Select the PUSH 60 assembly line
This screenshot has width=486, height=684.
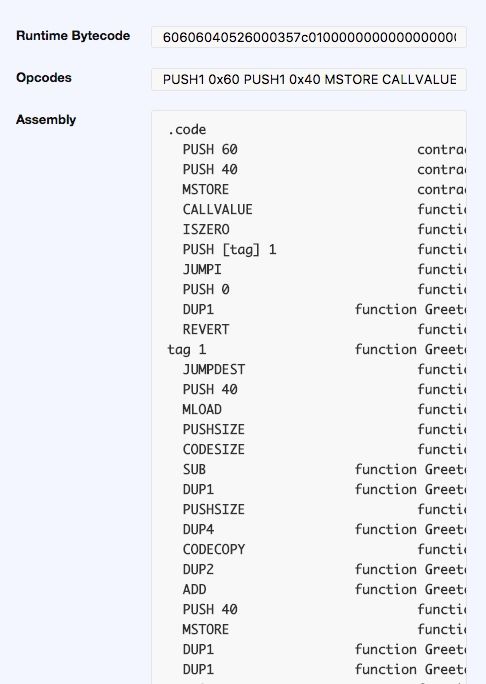[x=210, y=150]
